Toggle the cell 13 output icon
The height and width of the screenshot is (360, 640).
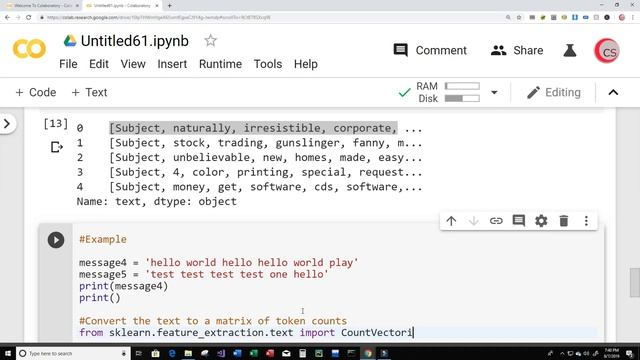click(x=56, y=147)
